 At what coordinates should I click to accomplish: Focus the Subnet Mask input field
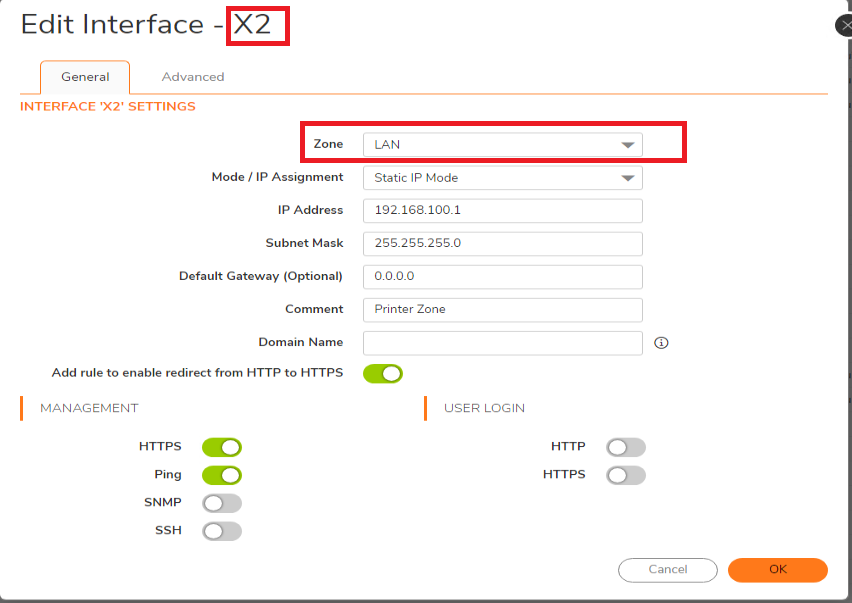click(x=502, y=244)
